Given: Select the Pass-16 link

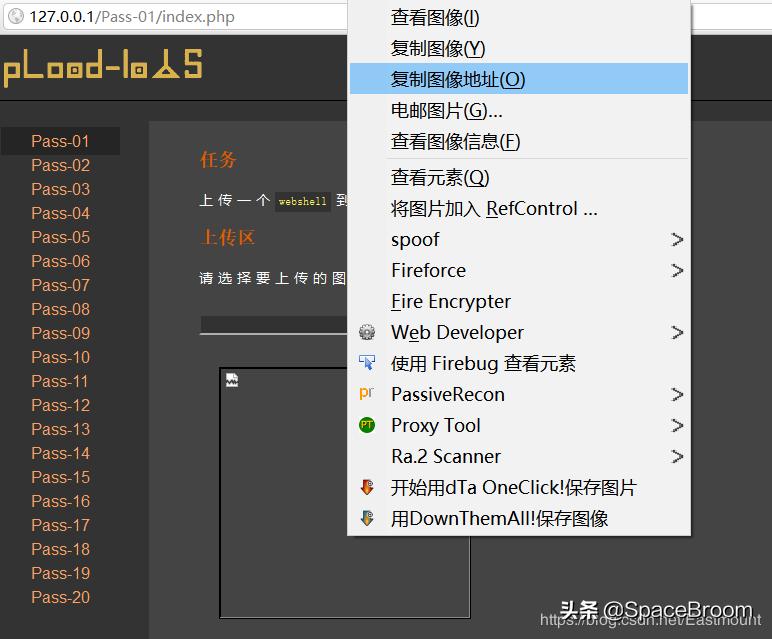Looking at the screenshot, I should point(60,501).
